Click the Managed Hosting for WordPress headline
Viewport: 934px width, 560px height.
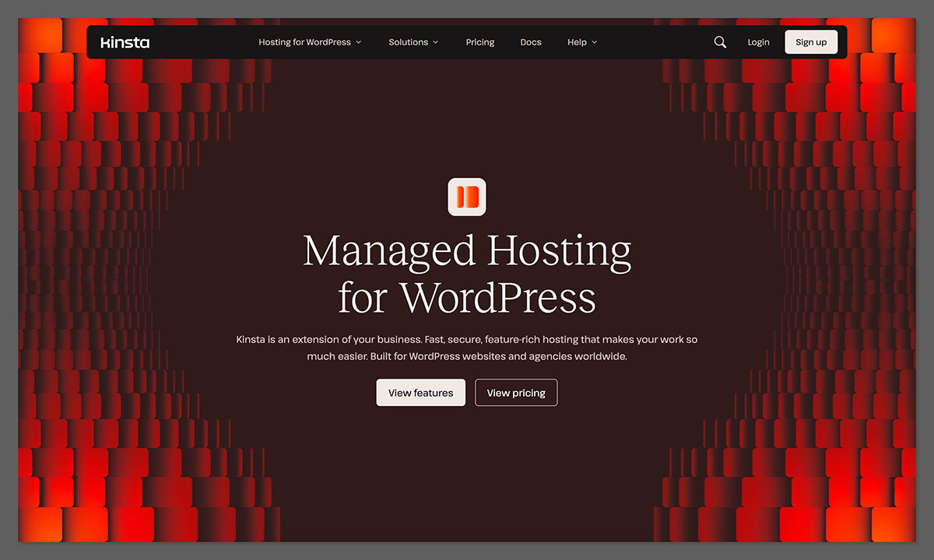tap(467, 274)
